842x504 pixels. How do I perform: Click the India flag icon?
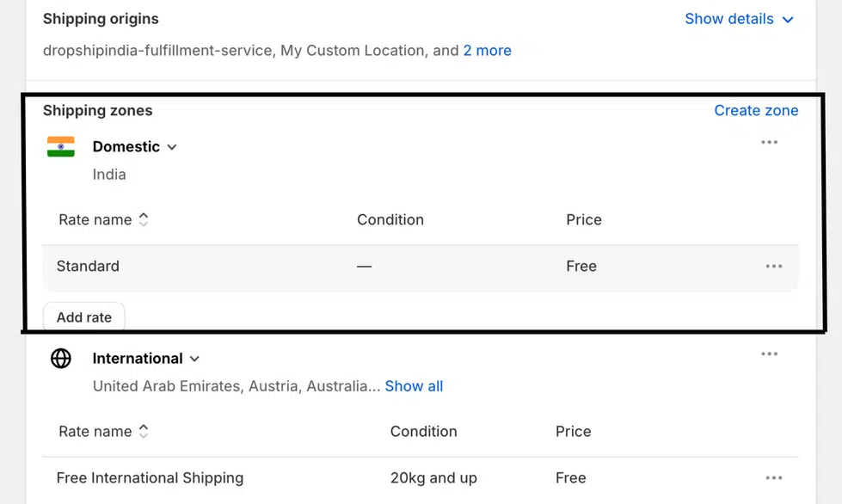60,146
